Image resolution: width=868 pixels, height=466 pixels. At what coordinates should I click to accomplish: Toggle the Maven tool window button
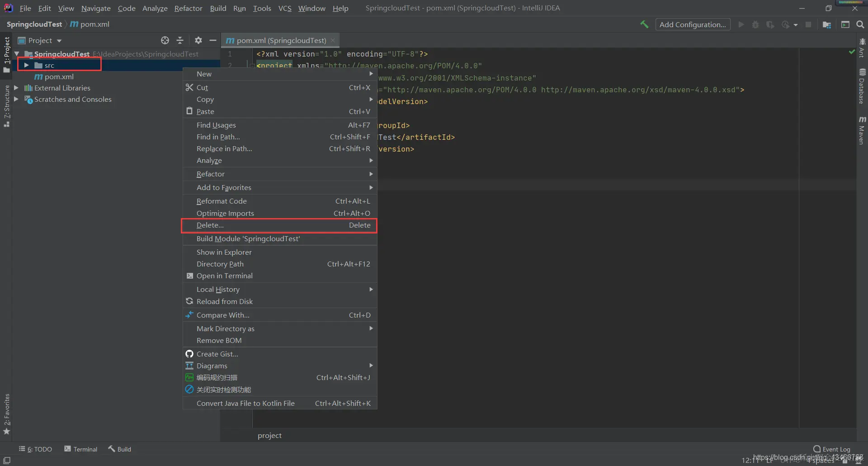tap(862, 130)
